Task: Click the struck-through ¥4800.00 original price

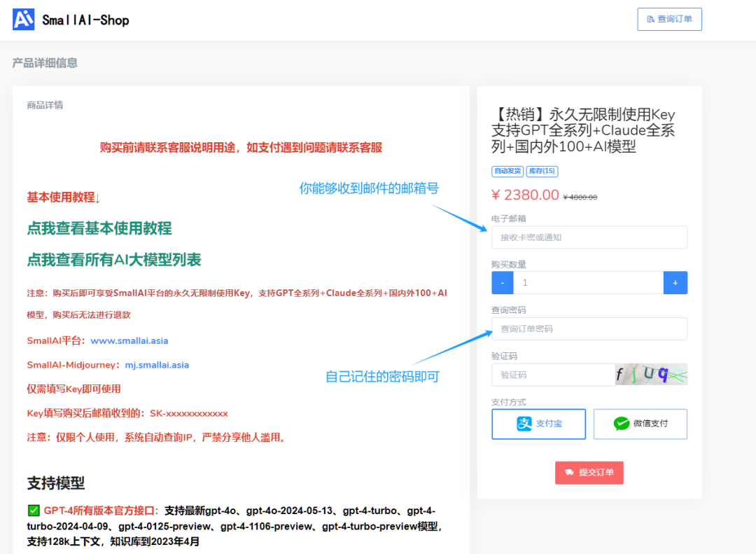Action: click(x=580, y=198)
